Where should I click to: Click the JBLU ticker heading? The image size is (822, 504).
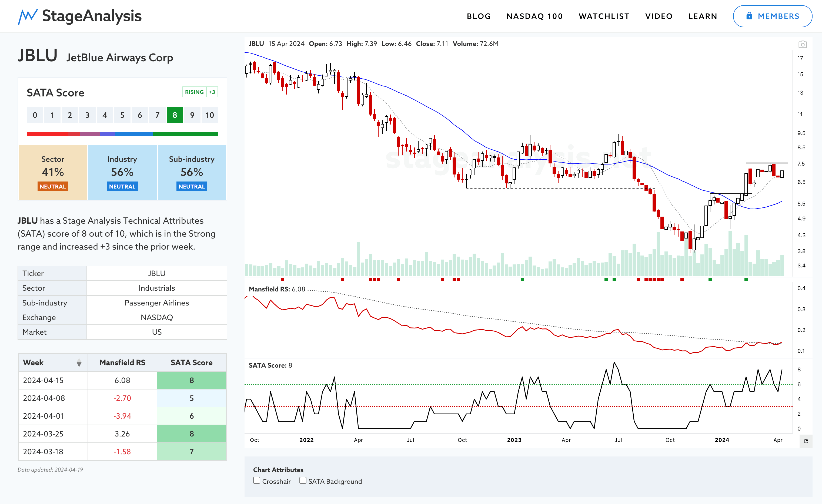[37, 55]
